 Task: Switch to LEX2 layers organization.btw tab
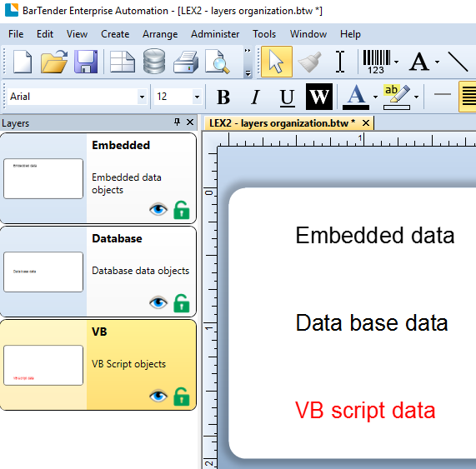click(x=282, y=123)
